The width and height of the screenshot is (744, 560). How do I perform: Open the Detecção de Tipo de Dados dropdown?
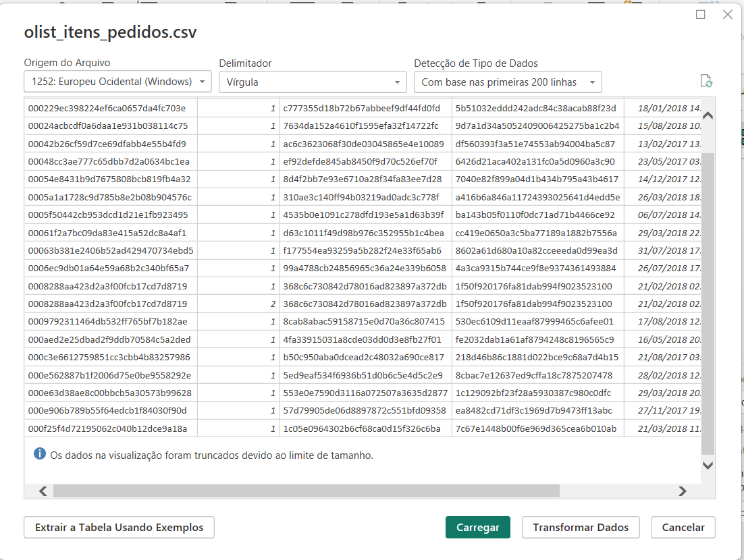[x=508, y=82]
